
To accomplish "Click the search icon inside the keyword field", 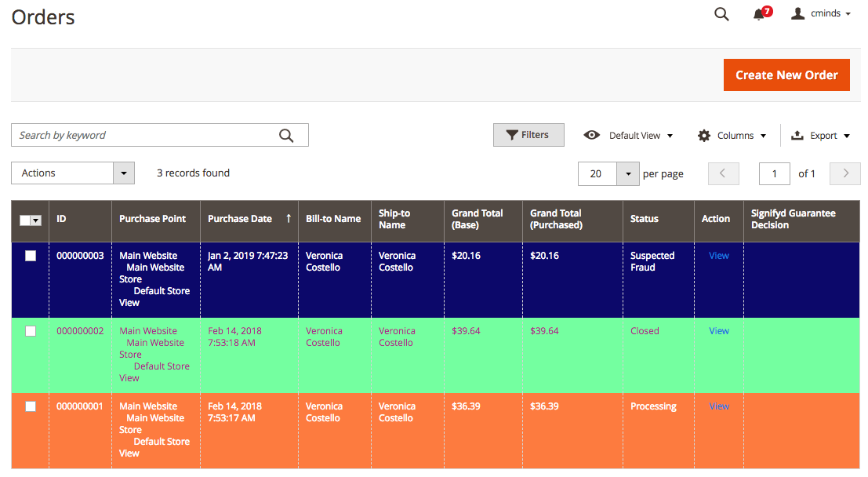I will tap(286, 136).
